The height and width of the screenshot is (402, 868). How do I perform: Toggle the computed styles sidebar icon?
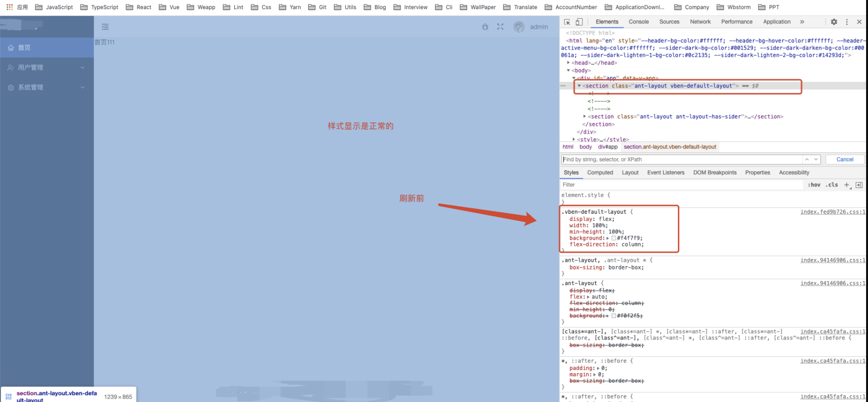tap(859, 185)
